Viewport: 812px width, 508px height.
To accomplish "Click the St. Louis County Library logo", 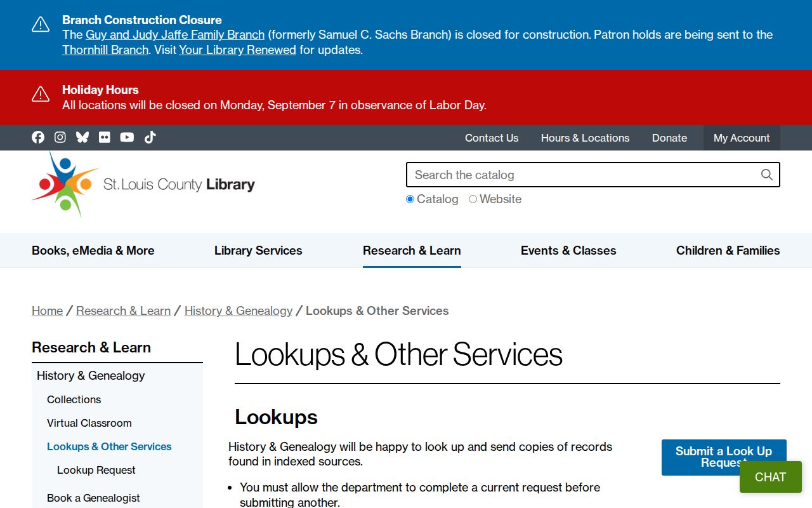I will [143, 184].
